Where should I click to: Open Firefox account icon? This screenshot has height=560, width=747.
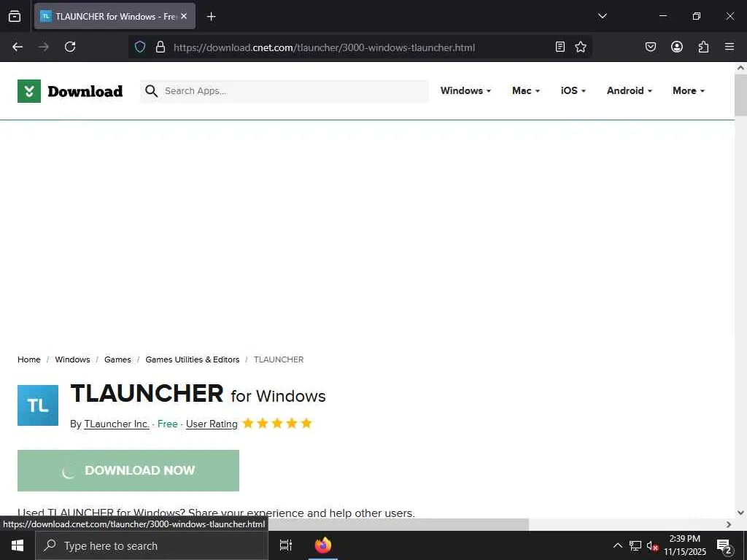tap(676, 47)
